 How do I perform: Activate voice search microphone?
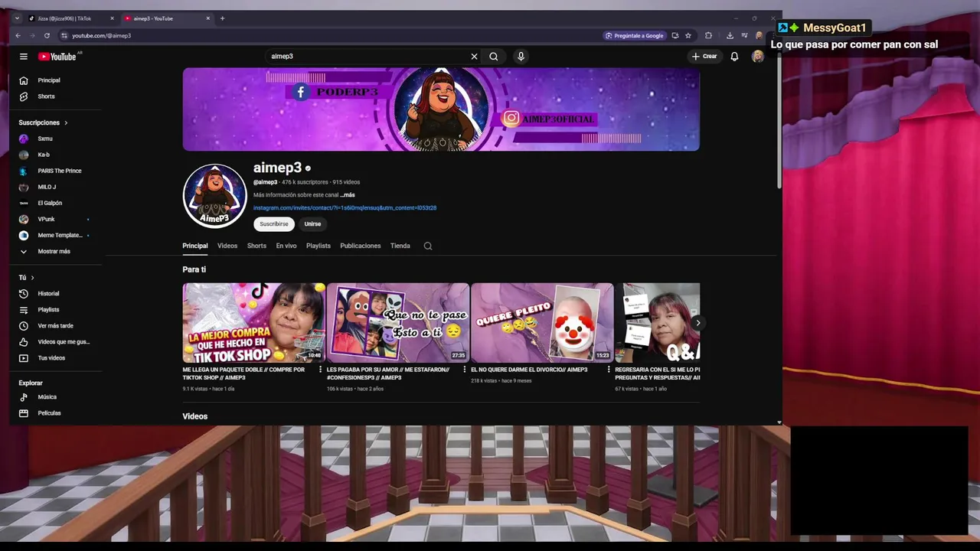[521, 57]
